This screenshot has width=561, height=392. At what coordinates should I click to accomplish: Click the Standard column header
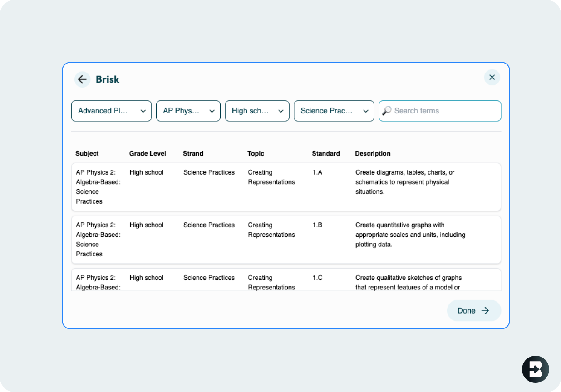tap(326, 153)
